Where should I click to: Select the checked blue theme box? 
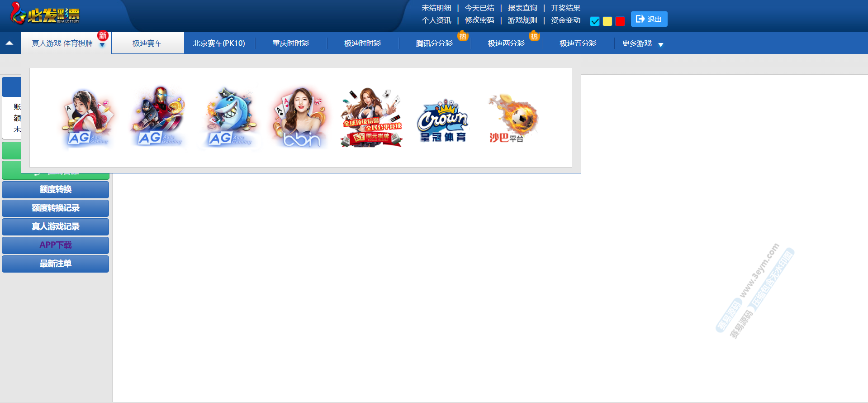point(595,21)
